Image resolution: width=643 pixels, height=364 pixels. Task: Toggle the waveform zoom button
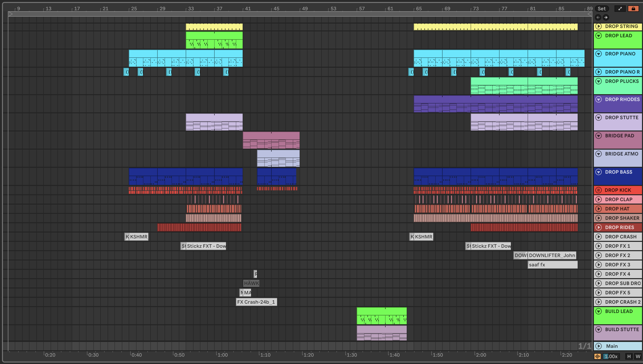click(x=598, y=356)
